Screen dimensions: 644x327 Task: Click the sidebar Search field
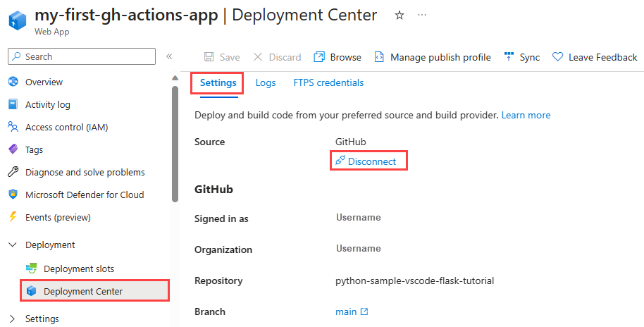click(x=82, y=56)
